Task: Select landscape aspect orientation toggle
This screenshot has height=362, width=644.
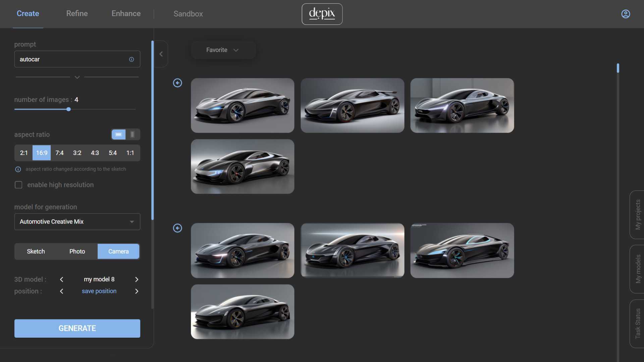Action: 118,134
